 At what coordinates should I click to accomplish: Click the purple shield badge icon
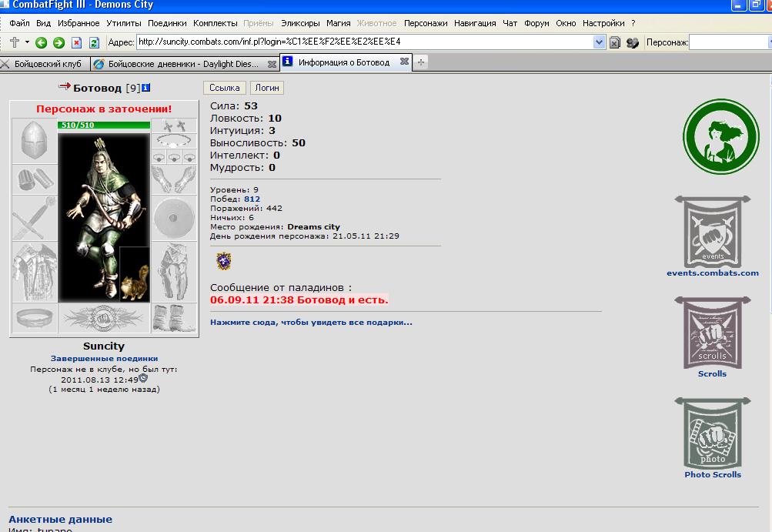point(224,261)
